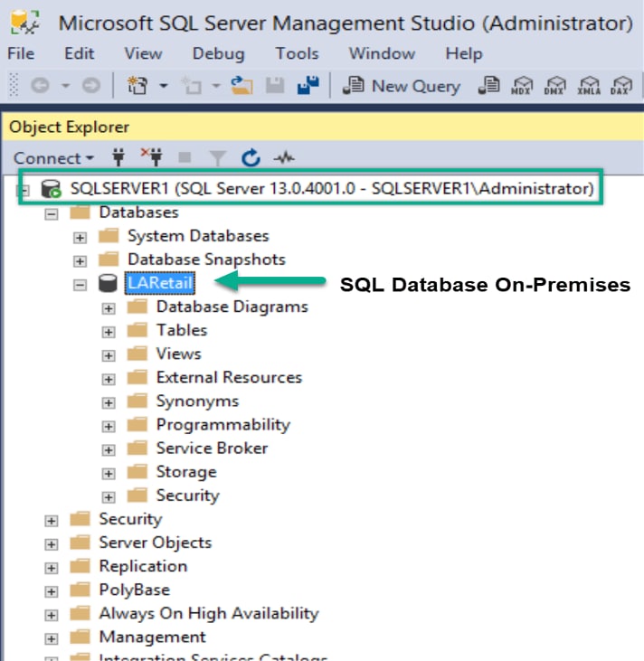Click the DMX query icon
The image size is (644, 661).
click(554, 86)
